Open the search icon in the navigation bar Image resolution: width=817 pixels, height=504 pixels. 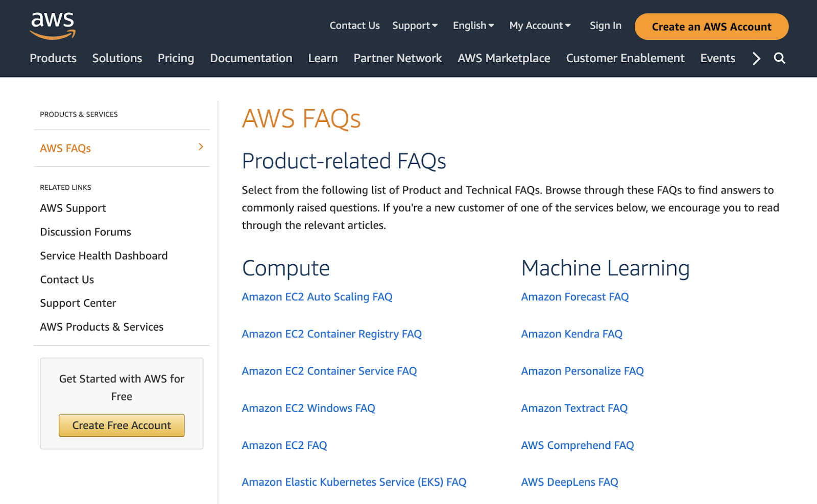pyautogui.click(x=779, y=58)
